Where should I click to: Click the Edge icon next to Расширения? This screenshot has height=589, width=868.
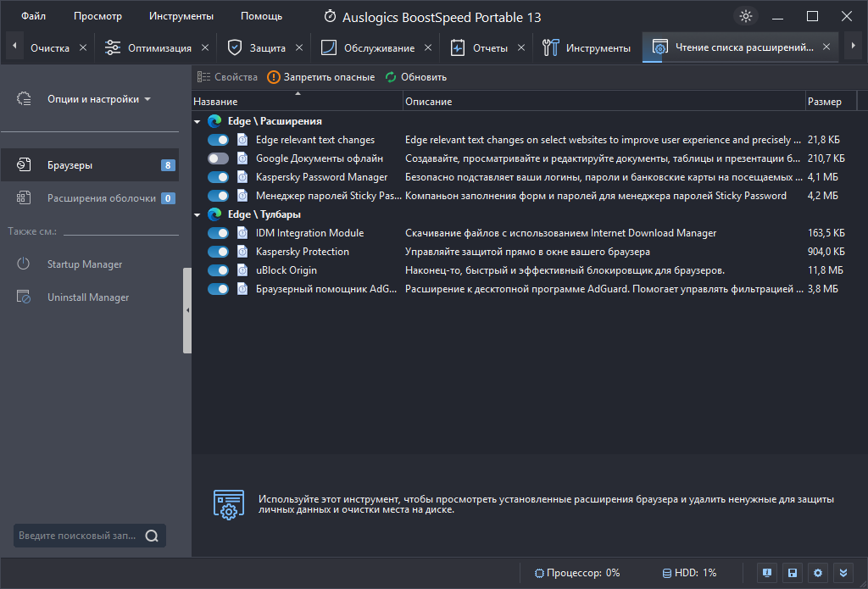214,120
